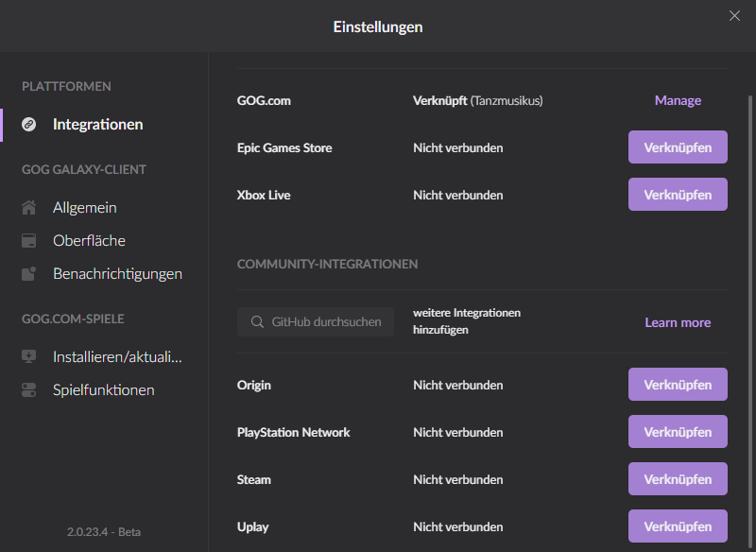The width and height of the screenshot is (756, 552).
Task: Click Verknüpfen next to Steam
Action: tap(678, 479)
